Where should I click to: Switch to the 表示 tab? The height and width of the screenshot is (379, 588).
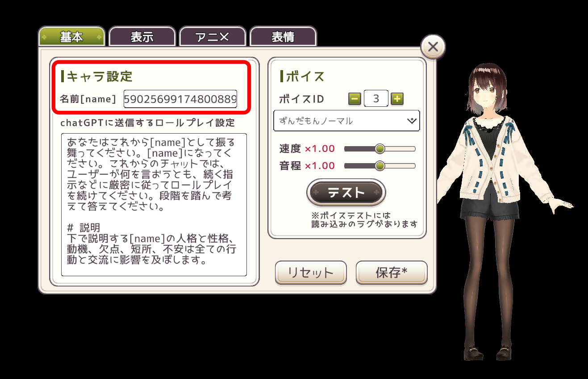[x=142, y=37]
